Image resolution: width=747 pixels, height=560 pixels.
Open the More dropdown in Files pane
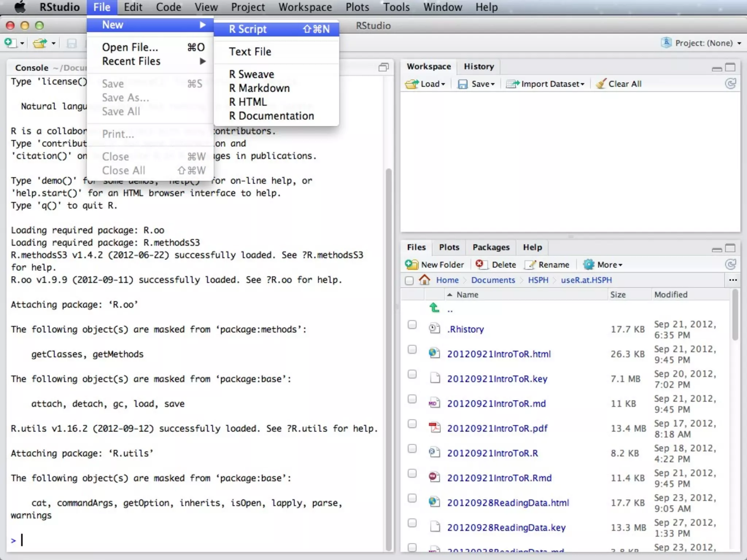(603, 264)
